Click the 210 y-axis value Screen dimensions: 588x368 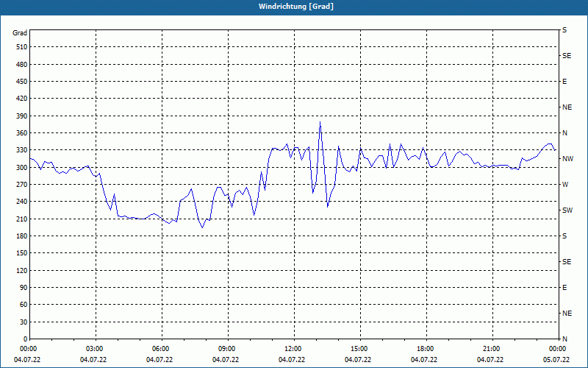22,219
